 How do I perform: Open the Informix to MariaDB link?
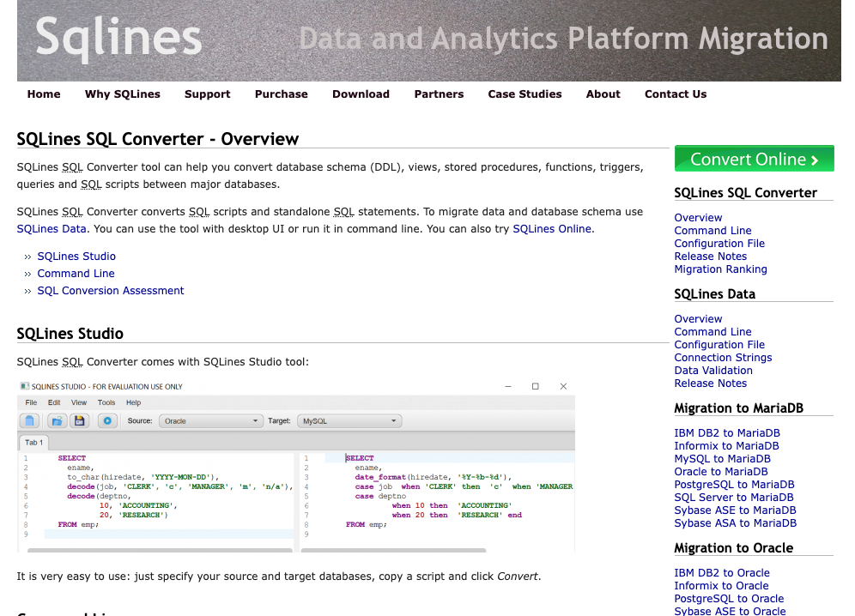coord(726,446)
